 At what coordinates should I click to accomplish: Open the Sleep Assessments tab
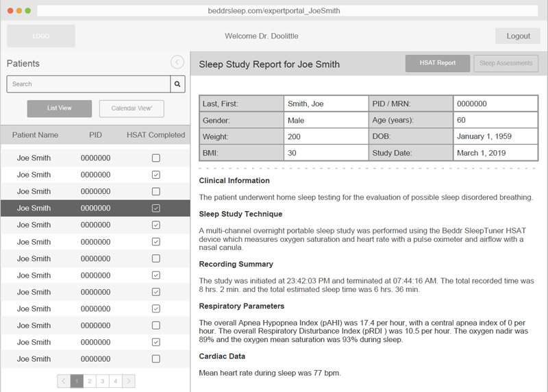click(x=506, y=63)
